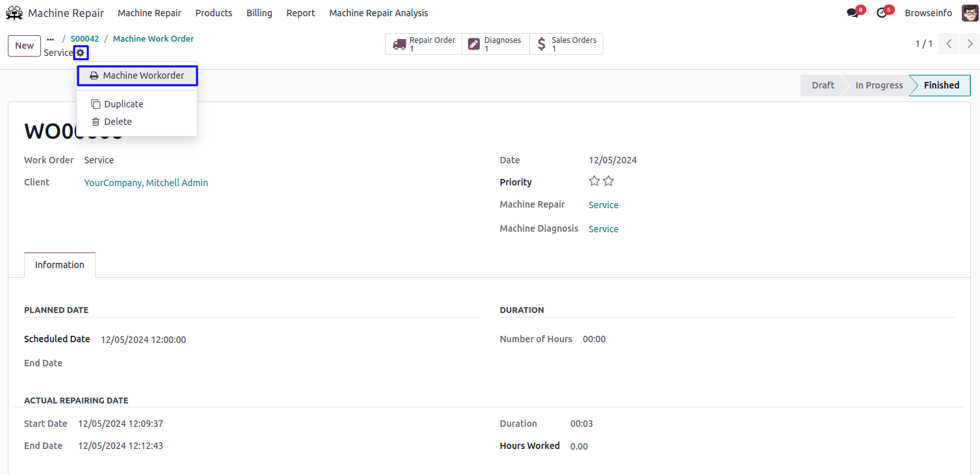This screenshot has width=980, height=475.
Task: Set priority with the second star
Action: tap(609, 182)
